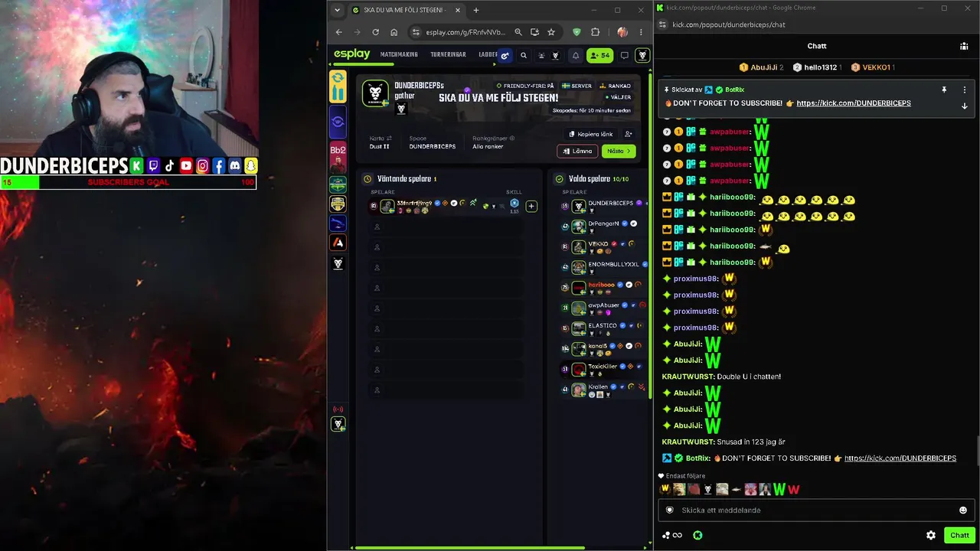Invite a player to the gather icon

pyautogui.click(x=629, y=134)
